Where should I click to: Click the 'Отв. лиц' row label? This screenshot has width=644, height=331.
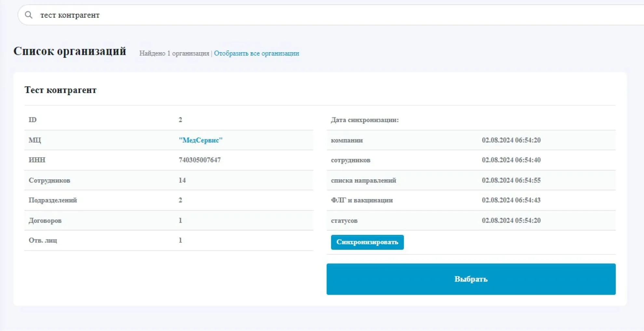43,240
